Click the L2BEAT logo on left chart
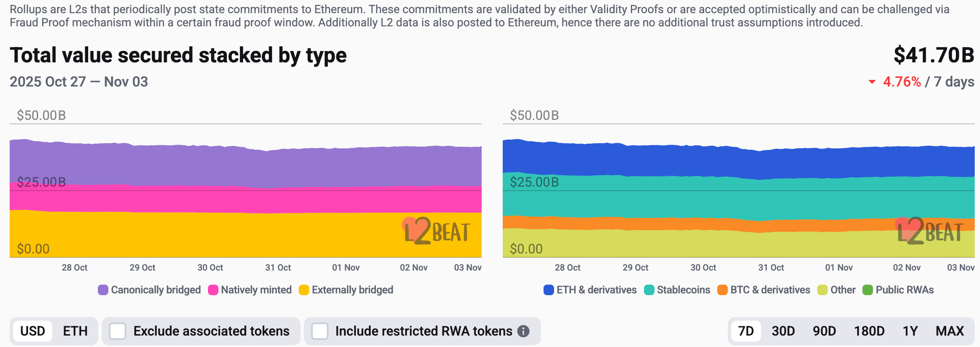980x347 pixels. click(436, 231)
